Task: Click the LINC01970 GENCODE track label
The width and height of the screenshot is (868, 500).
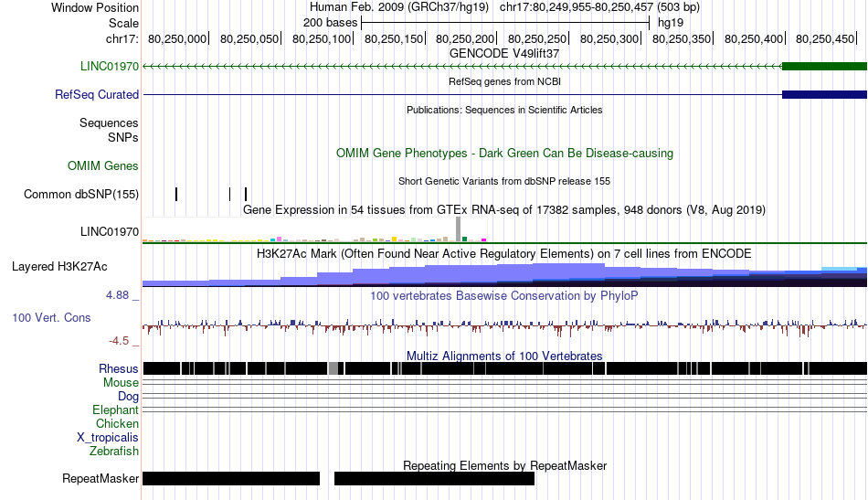Action: [110, 66]
